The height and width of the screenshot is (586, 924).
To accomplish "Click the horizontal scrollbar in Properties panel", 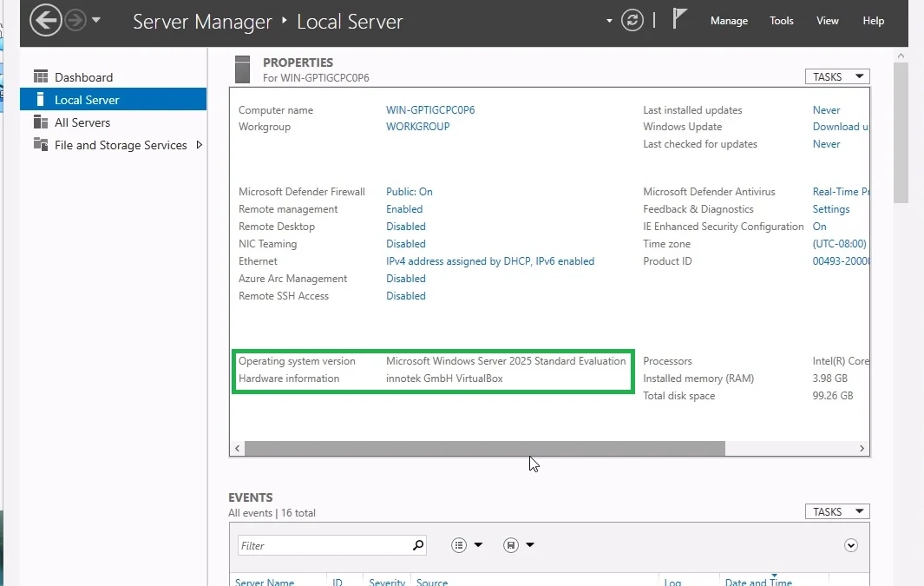I will click(x=484, y=449).
